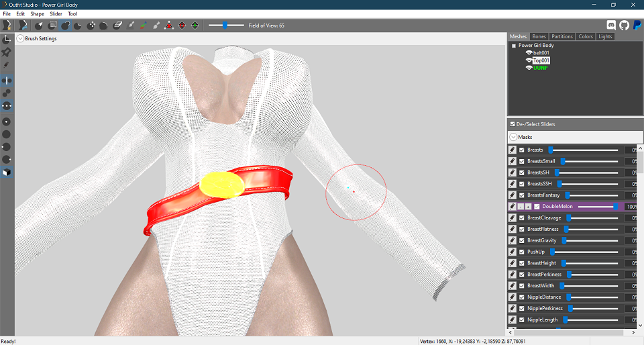Click edit pencil for PushUp slider
The image size is (644, 345).
pyautogui.click(x=512, y=252)
